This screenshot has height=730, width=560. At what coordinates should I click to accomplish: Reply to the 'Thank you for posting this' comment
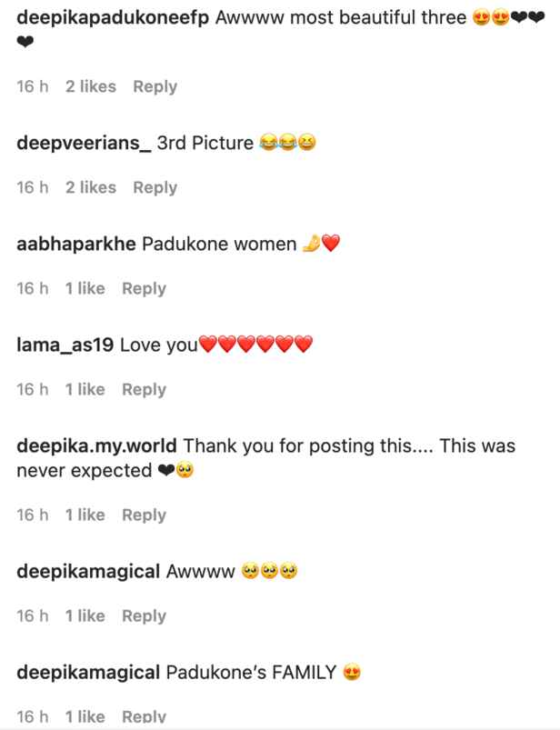[x=144, y=515]
